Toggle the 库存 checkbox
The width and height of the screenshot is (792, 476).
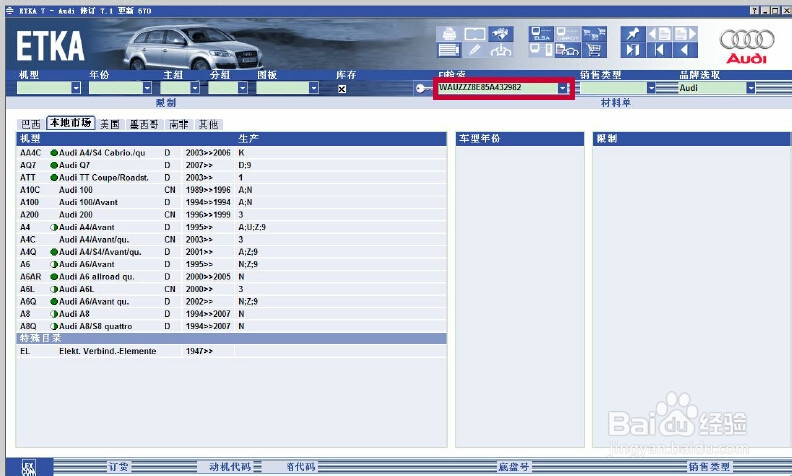[342, 89]
